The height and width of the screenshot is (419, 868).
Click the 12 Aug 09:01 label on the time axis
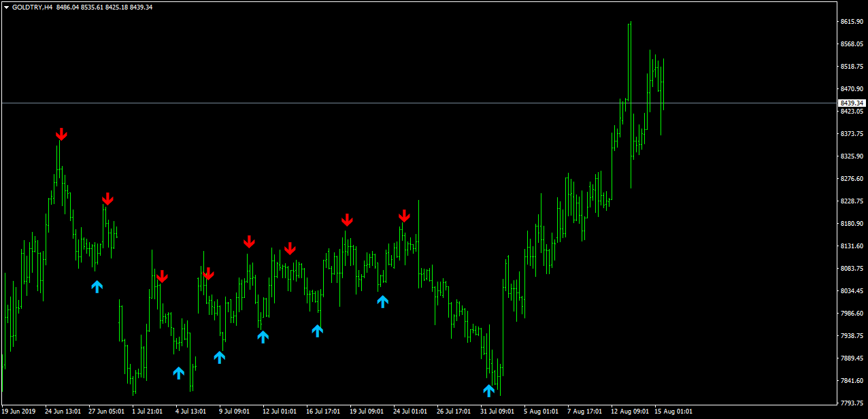tap(629, 411)
